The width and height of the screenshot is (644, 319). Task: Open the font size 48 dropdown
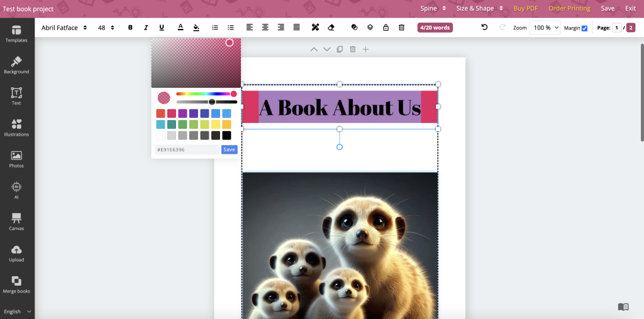pos(106,28)
